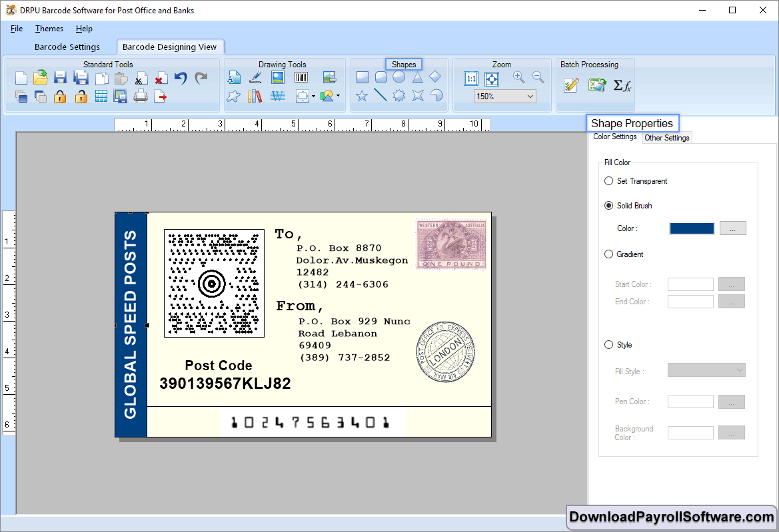Click the Batch Processing formula icon
779x532 pixels.
tap(622, 85)
